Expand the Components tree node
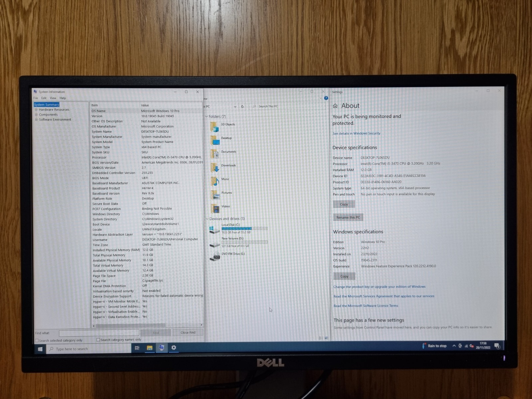 [x=36, y=115]
